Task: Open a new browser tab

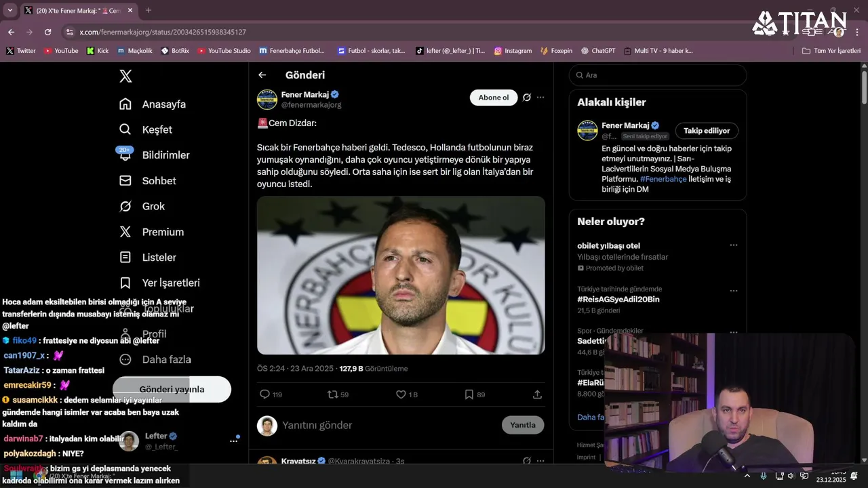Action: click(149, 10)
